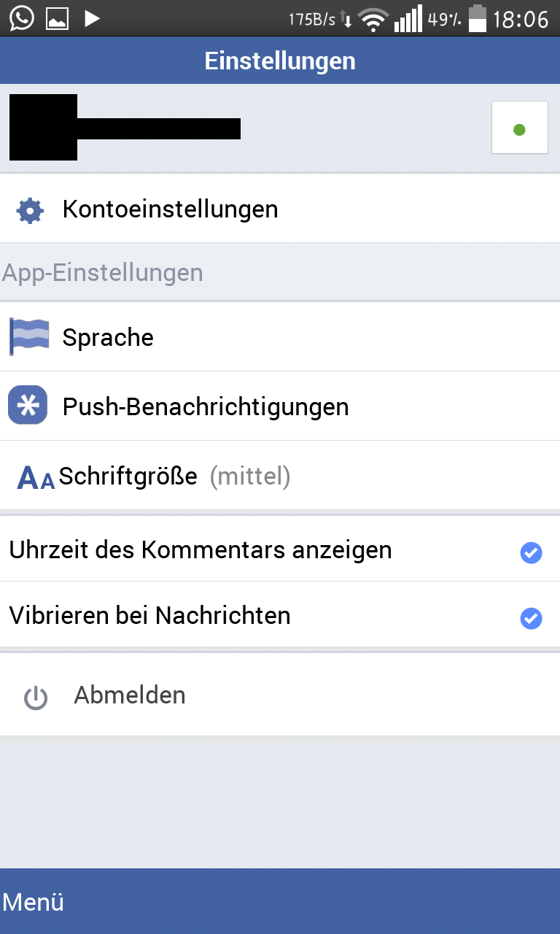
Task: Tap the Wi-Fi status icon
Action: point(373,20)
